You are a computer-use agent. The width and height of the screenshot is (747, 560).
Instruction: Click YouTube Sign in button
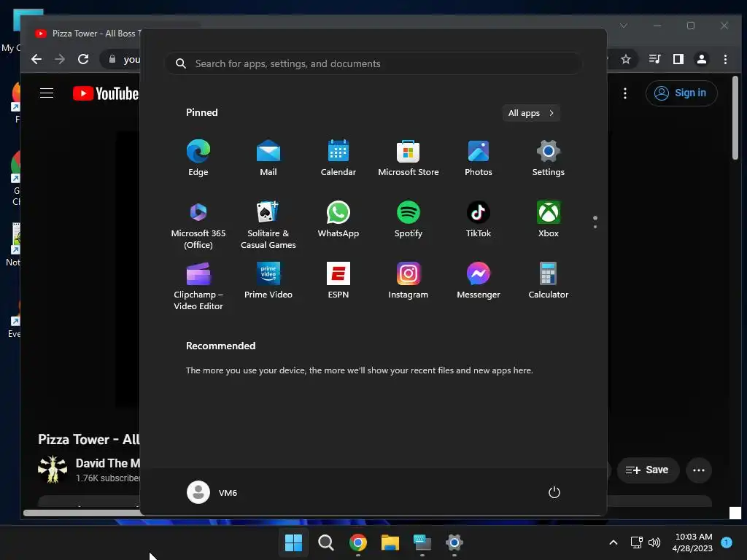[681, 93]
